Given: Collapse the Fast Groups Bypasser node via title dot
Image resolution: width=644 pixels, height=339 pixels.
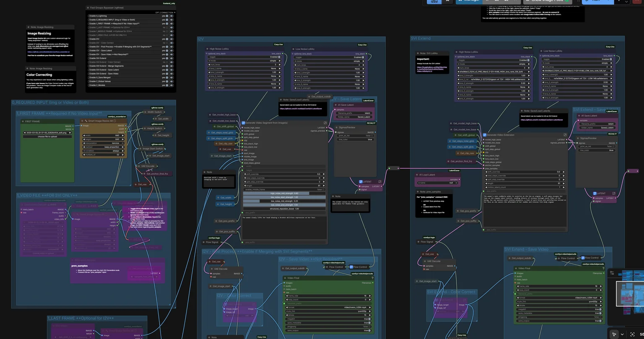Looking at the screenshot, I should (88, 8).
